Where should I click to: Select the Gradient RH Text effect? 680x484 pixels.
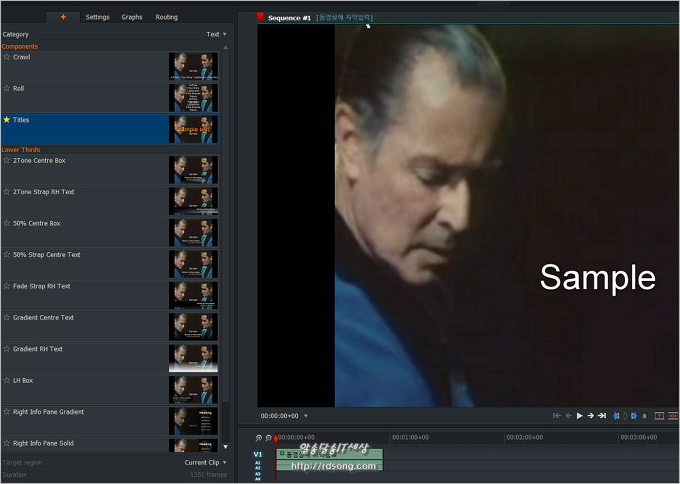38,349
